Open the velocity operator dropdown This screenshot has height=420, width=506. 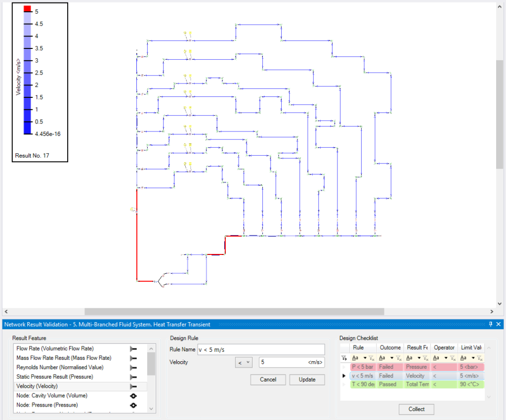tap(243, 362)
